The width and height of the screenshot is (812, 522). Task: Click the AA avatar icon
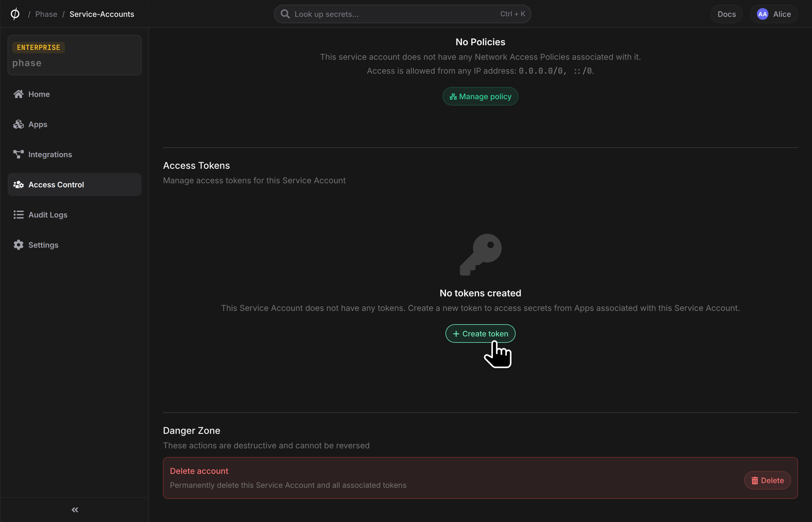[762, 14]
